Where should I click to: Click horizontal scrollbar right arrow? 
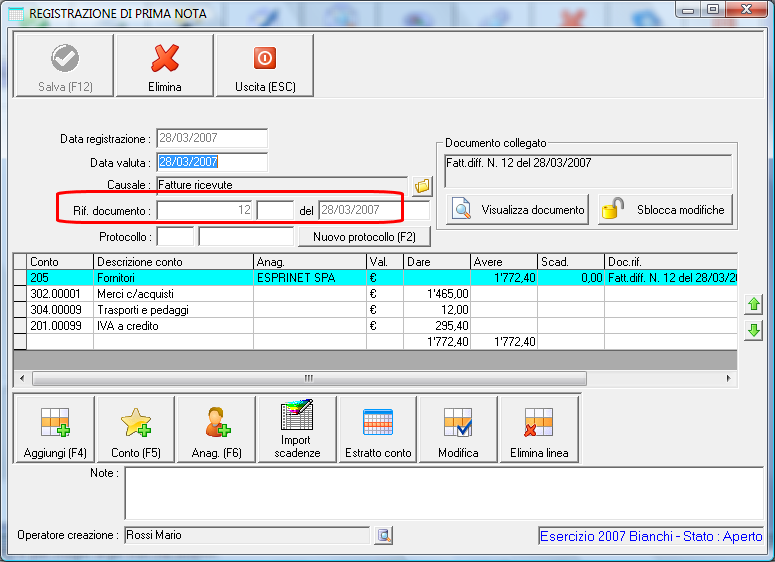click(729, 378)
